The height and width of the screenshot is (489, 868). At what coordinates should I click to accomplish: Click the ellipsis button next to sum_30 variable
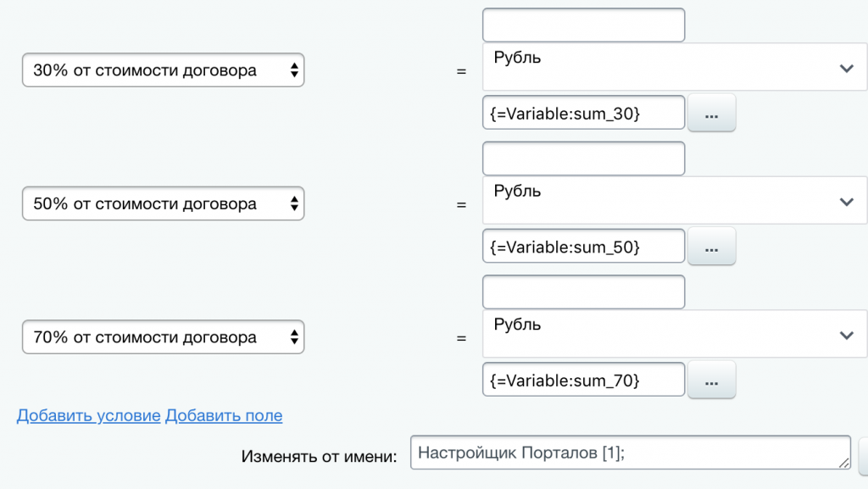click(x=711, y=114)
